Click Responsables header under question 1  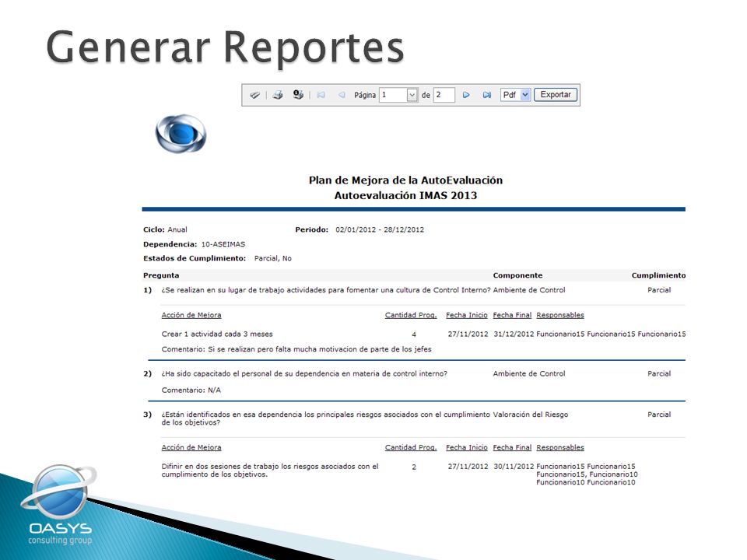click(x=559, y=315)
